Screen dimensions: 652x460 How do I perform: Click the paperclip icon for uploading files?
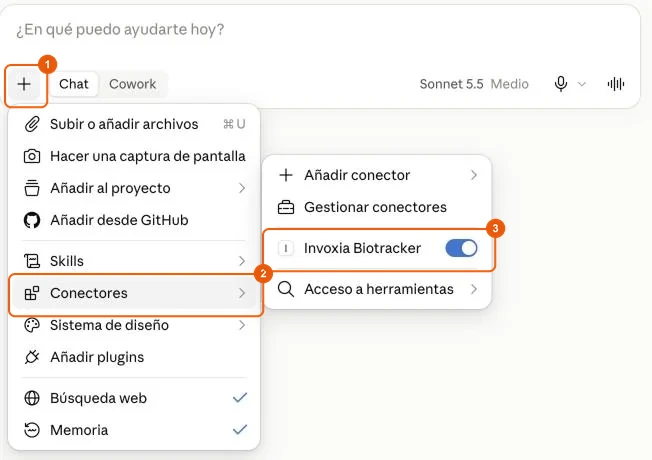pyautogui.click(x=32, y=124)
